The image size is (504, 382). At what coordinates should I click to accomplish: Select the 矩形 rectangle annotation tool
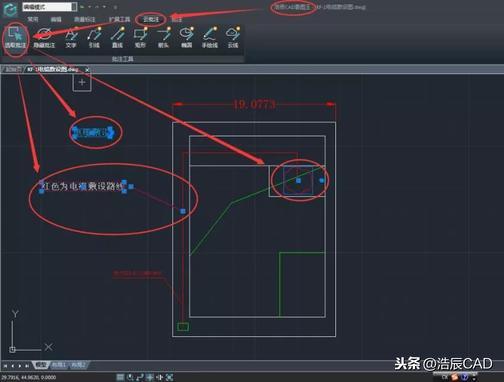[x=140, y=38]
